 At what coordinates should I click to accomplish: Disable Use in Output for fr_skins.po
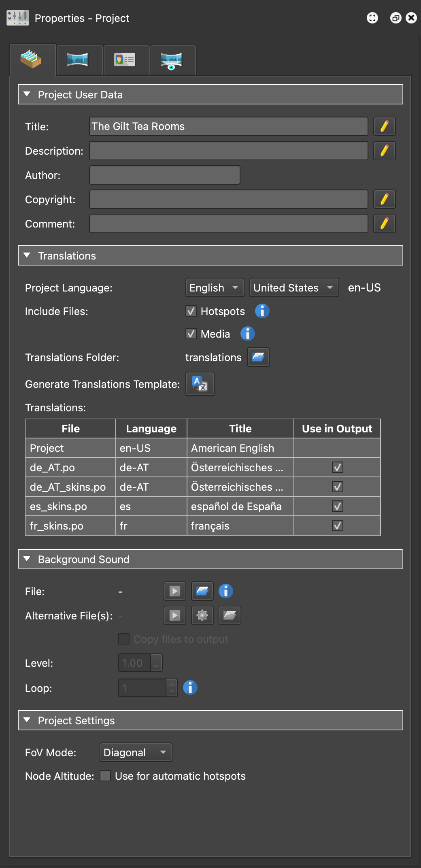tap(337, 525)
